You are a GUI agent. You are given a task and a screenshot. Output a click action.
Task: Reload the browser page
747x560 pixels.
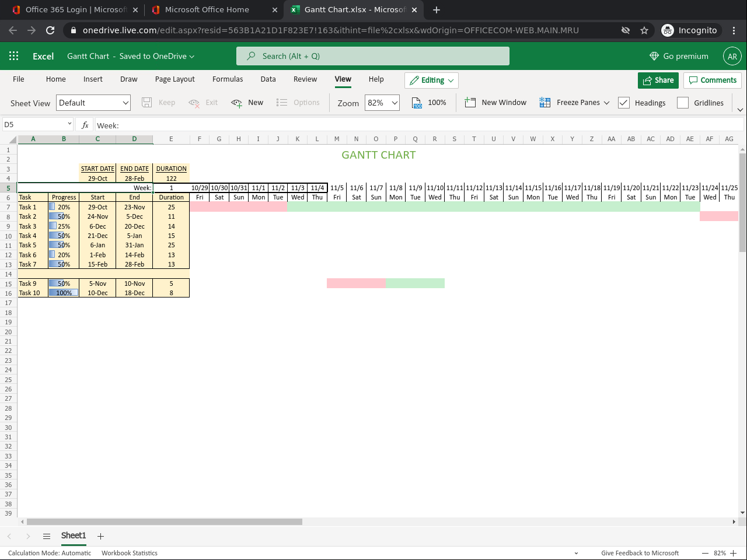(x=50, y=30)
